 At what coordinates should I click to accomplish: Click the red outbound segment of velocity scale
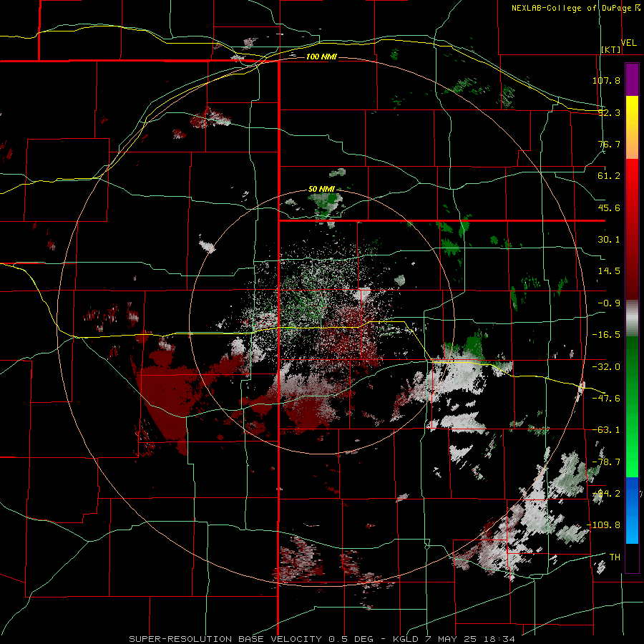632,229
